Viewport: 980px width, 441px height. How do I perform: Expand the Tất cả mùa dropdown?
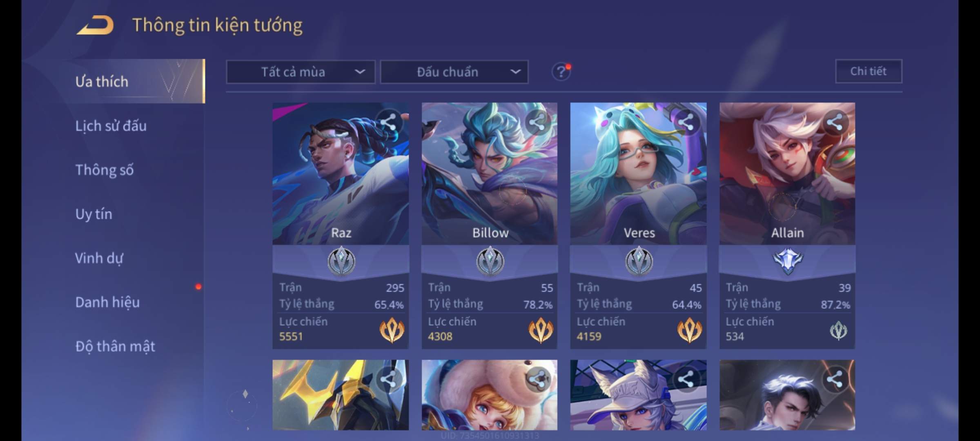coord(301,72)
